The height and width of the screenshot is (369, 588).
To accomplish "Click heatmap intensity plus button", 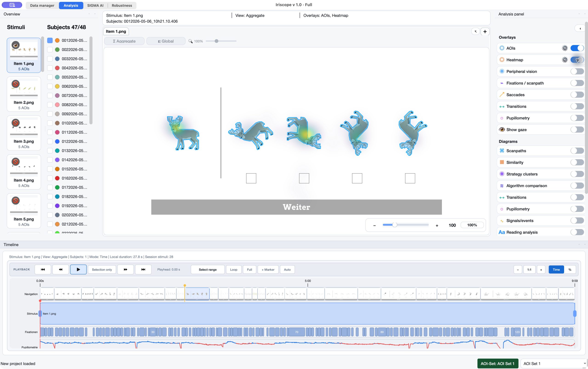I will (437, 225).
